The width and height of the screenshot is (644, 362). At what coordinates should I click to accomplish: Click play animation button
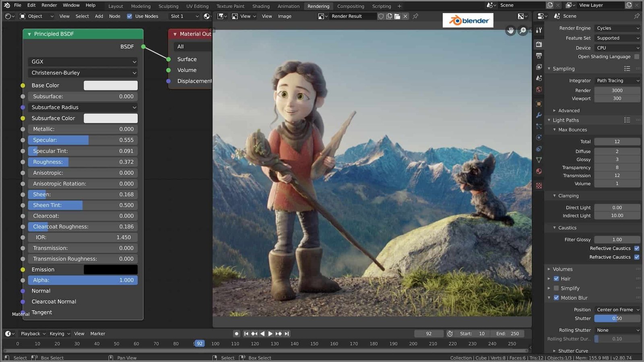pyautogui.click(x=270, y=333)
